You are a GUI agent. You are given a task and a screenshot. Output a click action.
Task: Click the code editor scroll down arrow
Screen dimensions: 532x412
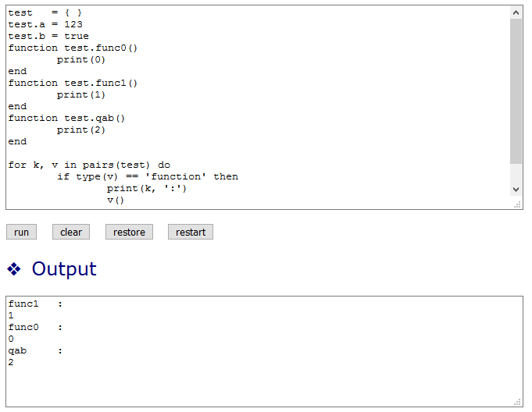click(x=516, y=189)
